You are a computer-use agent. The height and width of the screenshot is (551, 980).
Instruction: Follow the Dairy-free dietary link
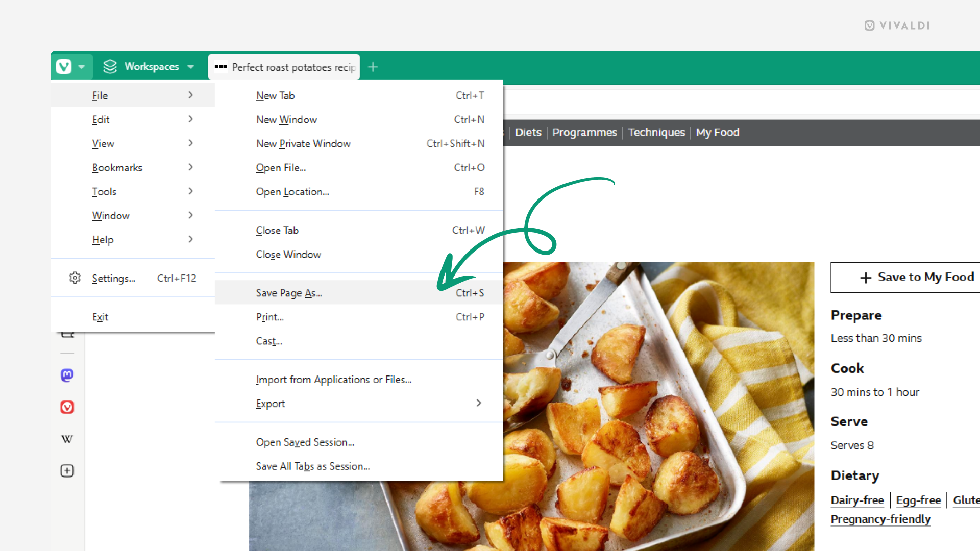click(x=857, y=500)
